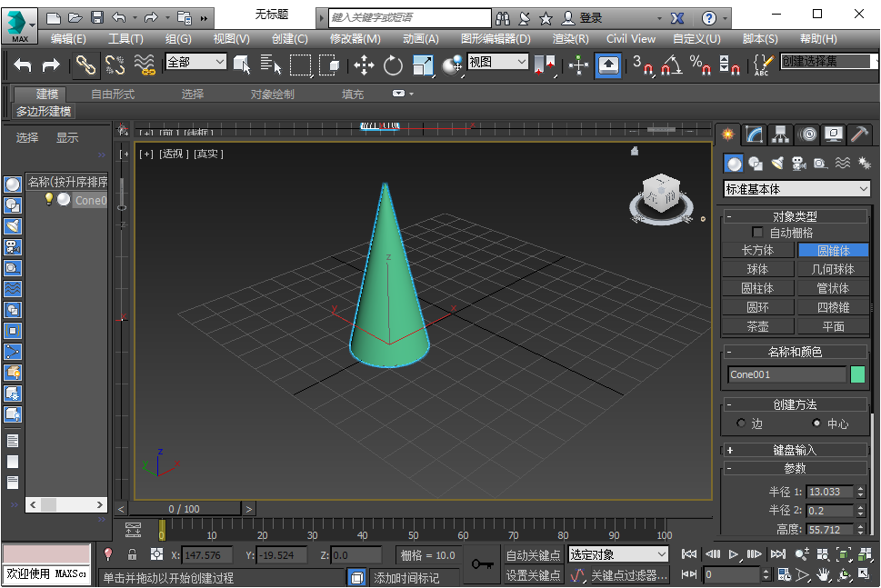Open the Utilities hammer panel icon
The height and width of the screenshot is (588, 881).
pos(859,135)
